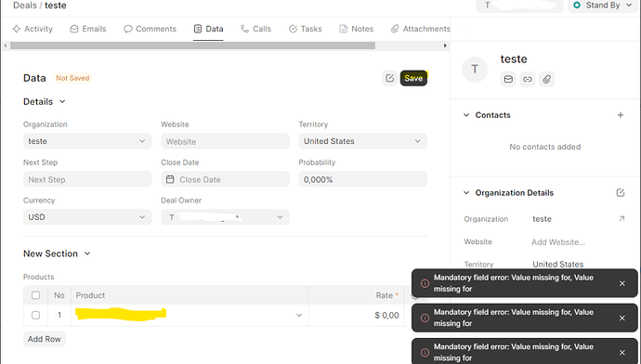Go to Deals breadcrumb link
This screenshot has width=641, height=364.
pos(24,6)
